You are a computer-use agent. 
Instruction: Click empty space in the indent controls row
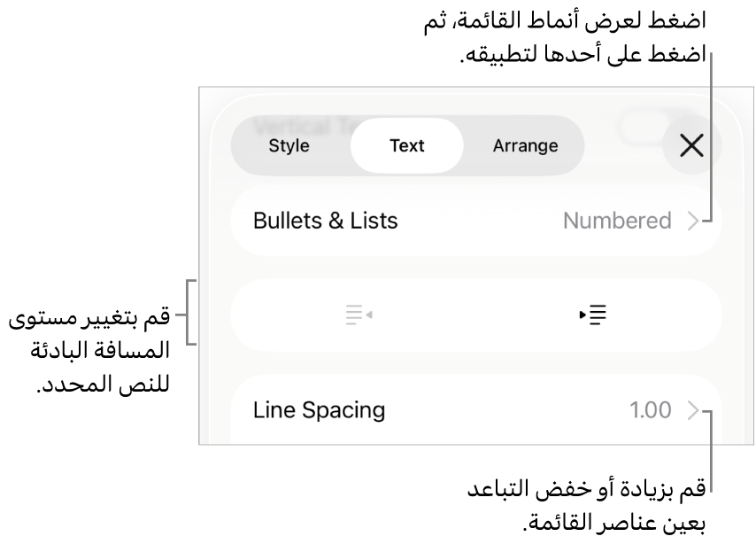tap(476, 315)
